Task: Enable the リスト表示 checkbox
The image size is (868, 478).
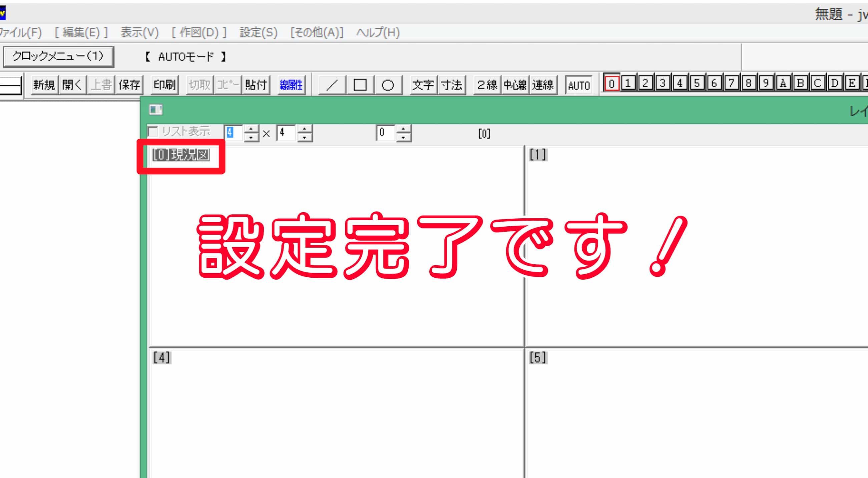Action: [x=153, y=132]
